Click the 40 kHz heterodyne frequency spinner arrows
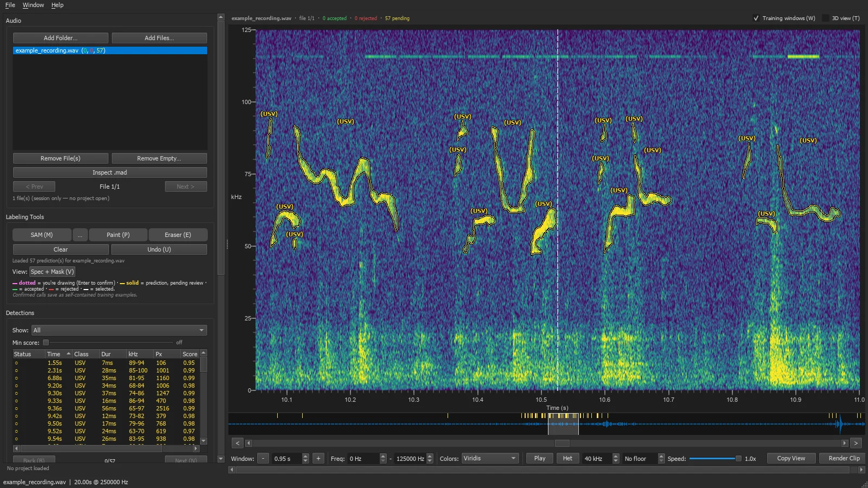The height and width of the screenshot is (488, 868). point(616,459)
